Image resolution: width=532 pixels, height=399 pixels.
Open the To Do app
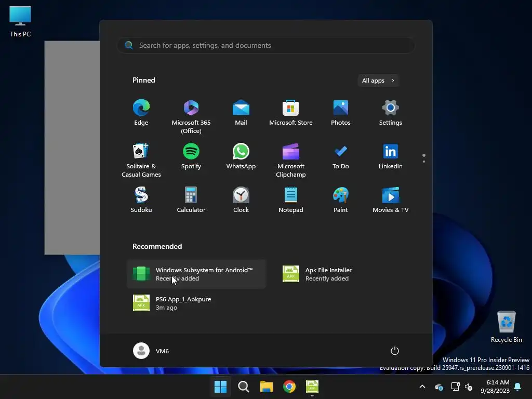[x=341, y=157]
